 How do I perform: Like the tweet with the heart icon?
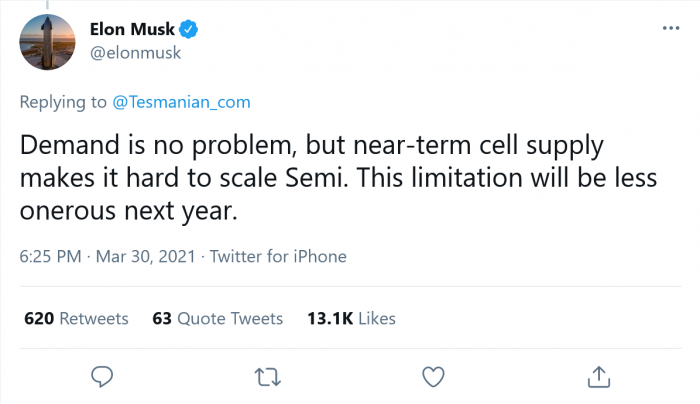(x=432, y=376)
